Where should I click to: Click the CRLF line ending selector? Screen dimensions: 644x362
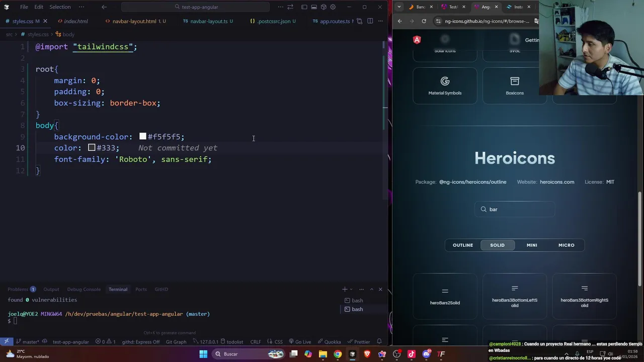pyautogui.click(x=256, y=342)
